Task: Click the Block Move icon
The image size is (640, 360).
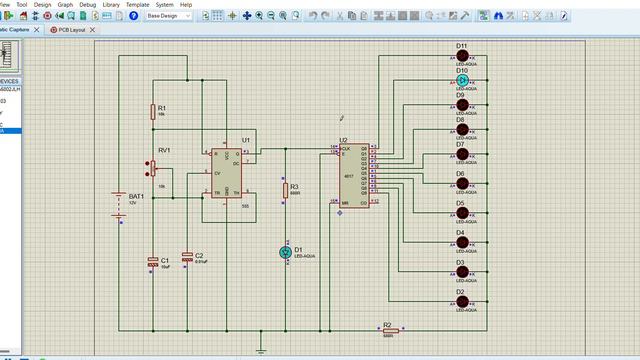Action: coord(391,16)
